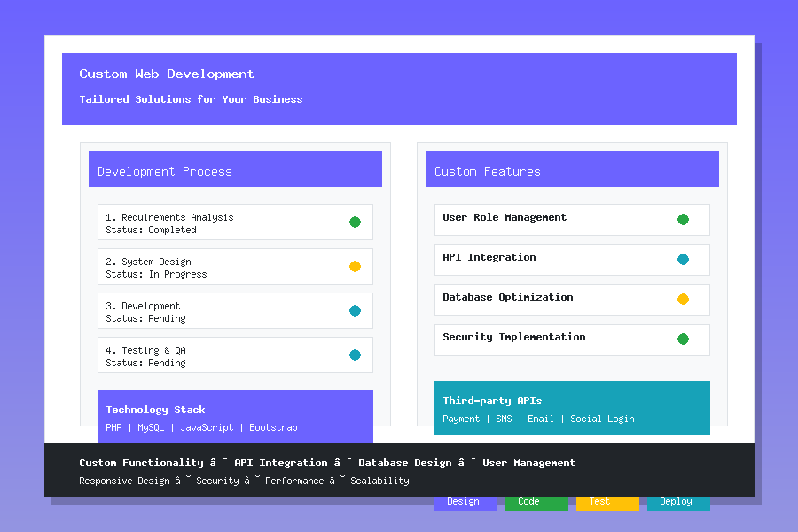
Task: Select the Social Login API link
Action: tap(602, 419)
